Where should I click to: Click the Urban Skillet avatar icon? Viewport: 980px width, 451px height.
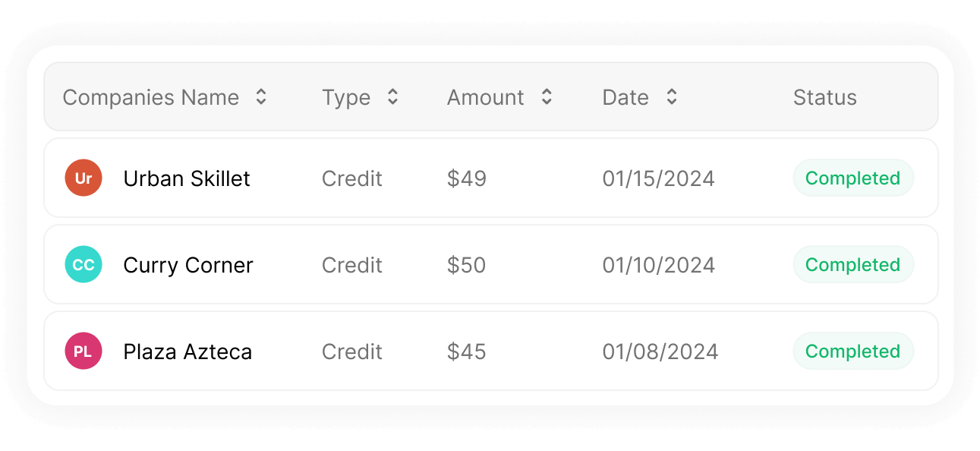click(84, 178)
